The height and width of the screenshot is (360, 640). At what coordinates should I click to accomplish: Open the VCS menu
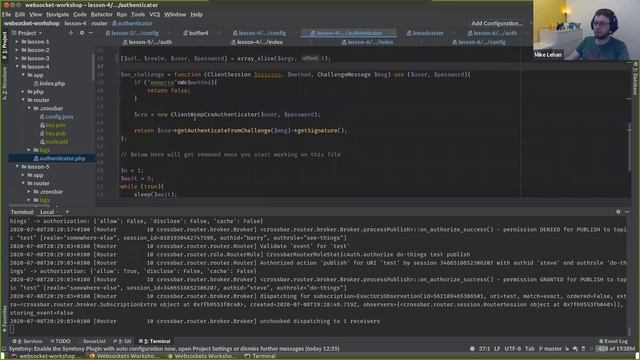coord(155,14)
